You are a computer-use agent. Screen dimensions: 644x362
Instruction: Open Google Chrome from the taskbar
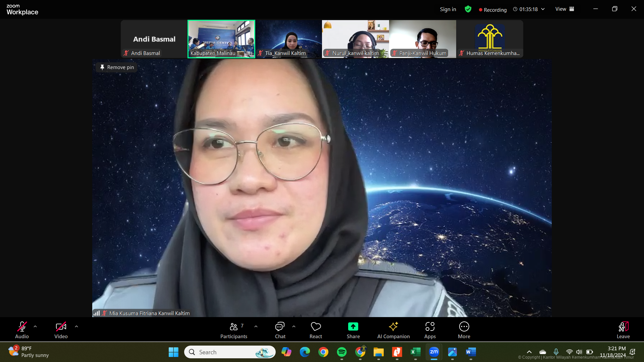[x=323, y=352]
